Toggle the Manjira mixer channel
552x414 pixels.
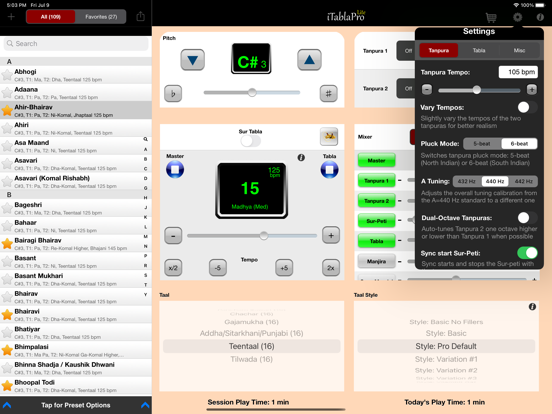pos(376,261)
